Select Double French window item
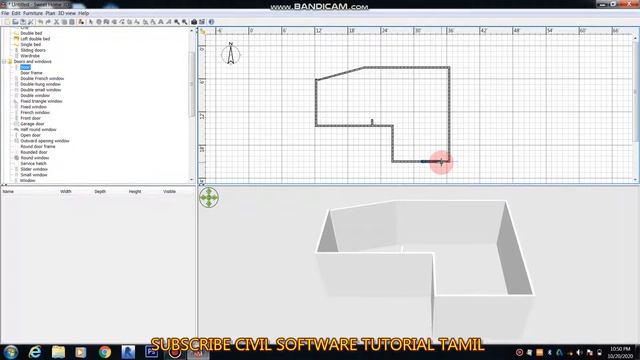 [42, 79]
